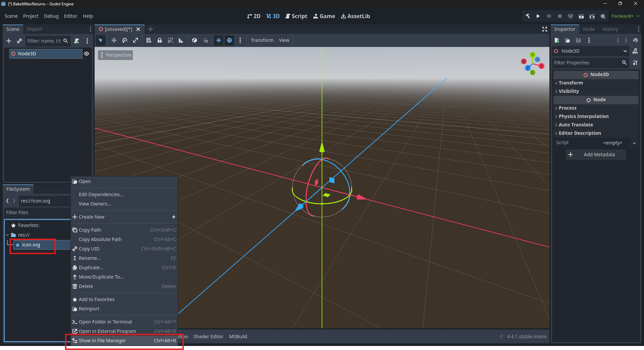Image resolution: width=644 pixels, height=350 pixels.
Task: Open Inspector property tools wrench icon
Action: pyautogui.click(x=635, y=63)
